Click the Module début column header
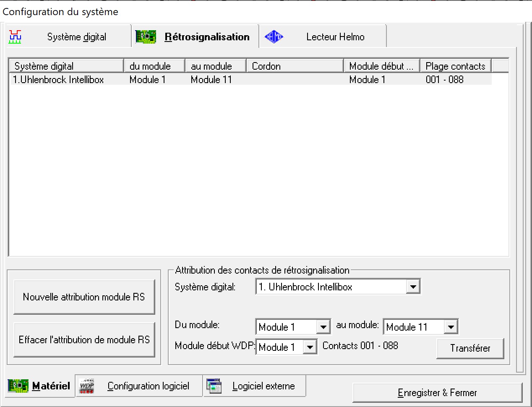532x407 pixels. pos(381,66)
